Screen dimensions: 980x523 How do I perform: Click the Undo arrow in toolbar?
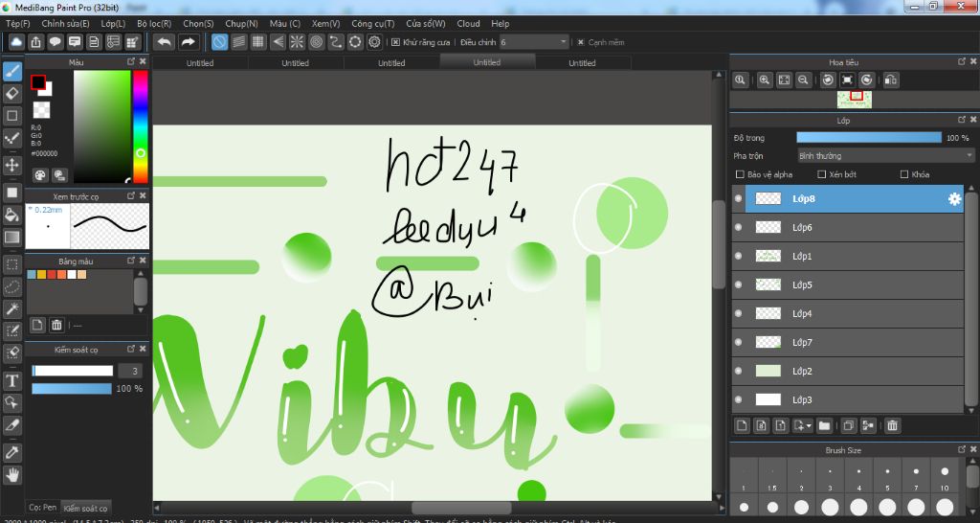tap(164, 42)
